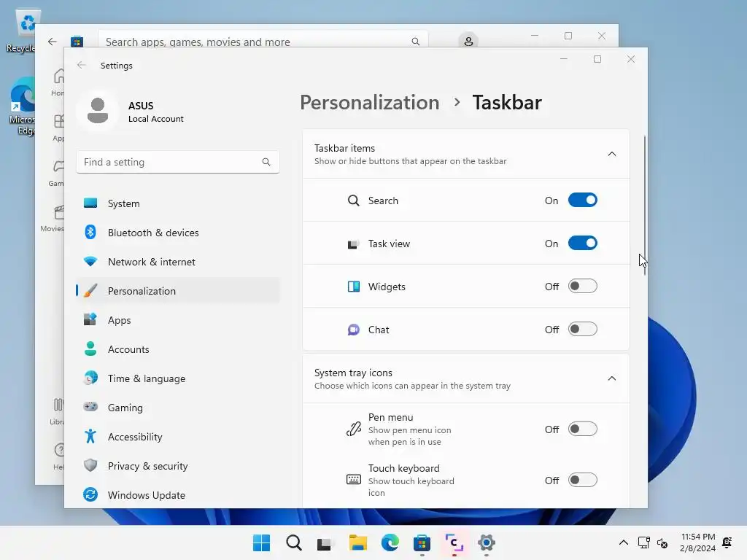Open the Apps settings category
747x560 pixels.
click(x=178, y=320)
